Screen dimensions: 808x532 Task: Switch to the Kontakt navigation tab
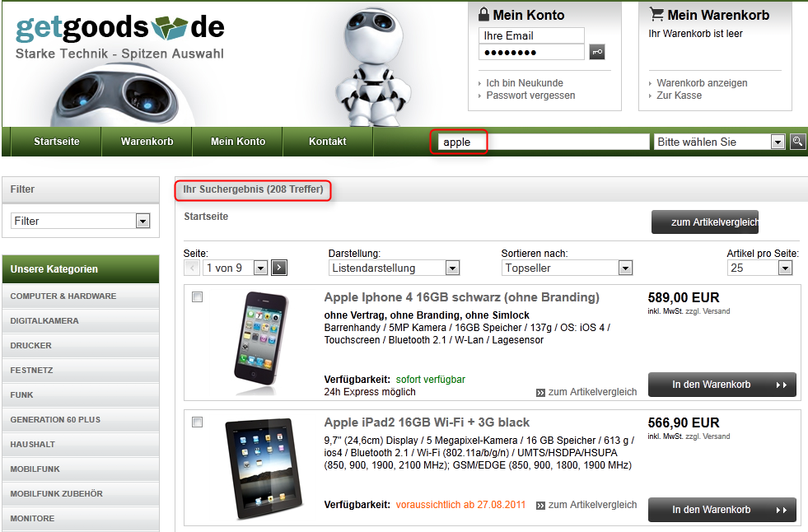click(x=328, y=141)
